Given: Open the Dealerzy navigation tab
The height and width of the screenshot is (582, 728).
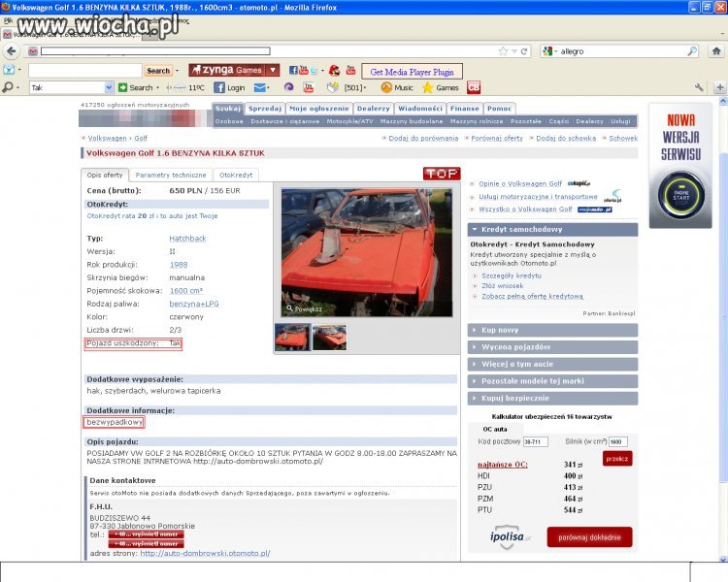Looking at the screenshot, I should pos(374,108).
